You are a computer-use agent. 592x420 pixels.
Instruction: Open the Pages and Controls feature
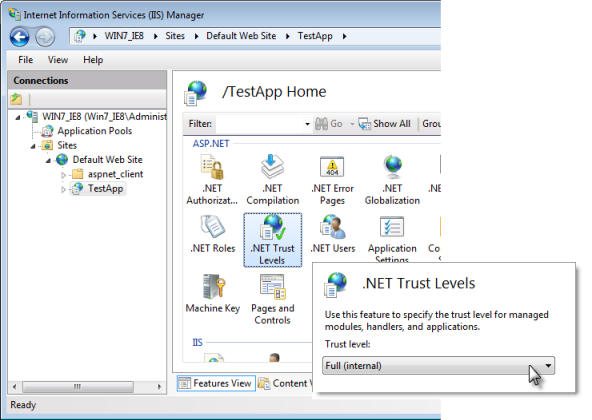(273, 299)
